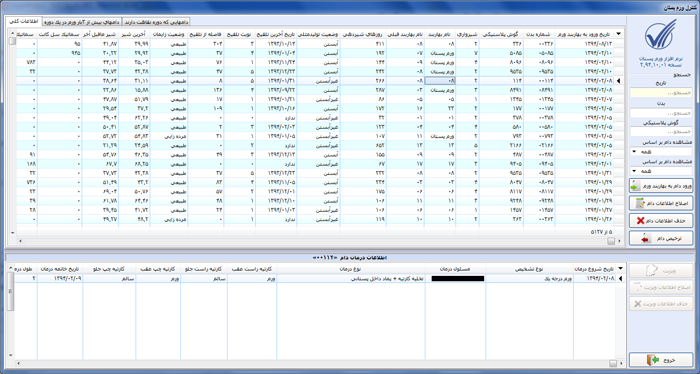Click the مسئول درمان column header
Viewport: 700px width, 374px height.
(455, 269)
